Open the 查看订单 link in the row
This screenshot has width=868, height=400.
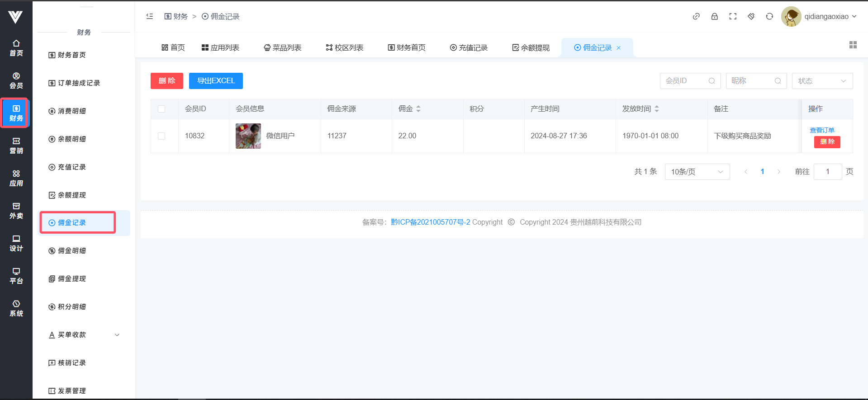[x=822, y=130]
